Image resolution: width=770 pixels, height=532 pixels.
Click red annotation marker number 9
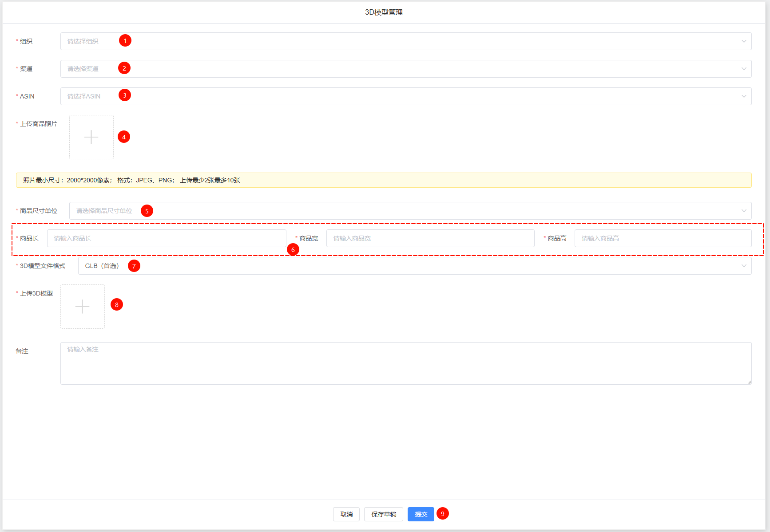pyautogui.click(x=442, y=513)
